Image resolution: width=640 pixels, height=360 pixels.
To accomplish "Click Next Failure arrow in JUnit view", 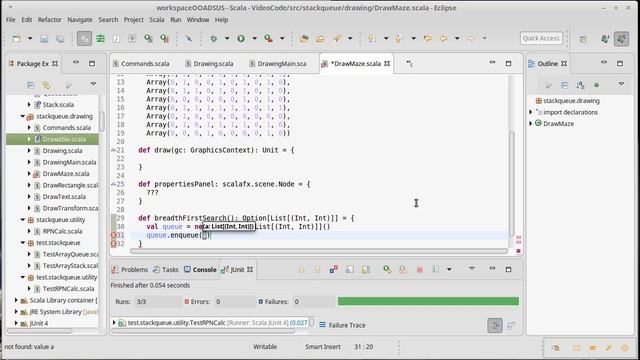I will [302, 269].
